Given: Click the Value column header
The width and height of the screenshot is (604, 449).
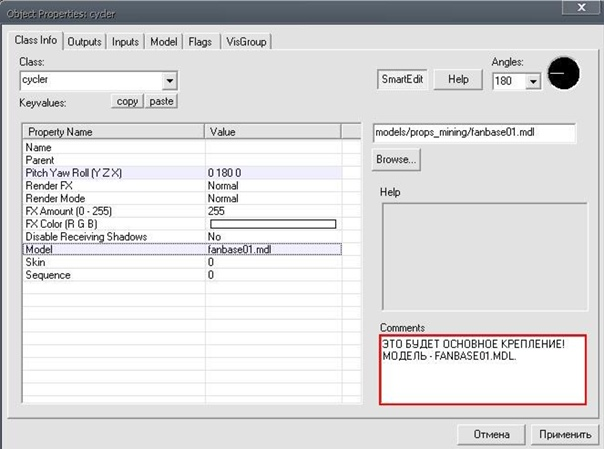Looking at the screenshot, I should pyautogui.click(x=273, y=132).
